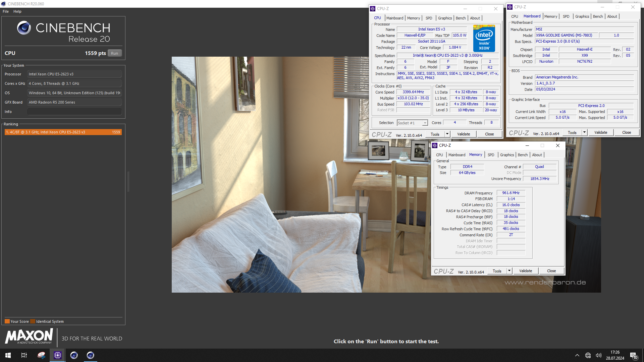644x362 pixels.
Task: Click Validate in the CPU window
Action: coord(464,134)
